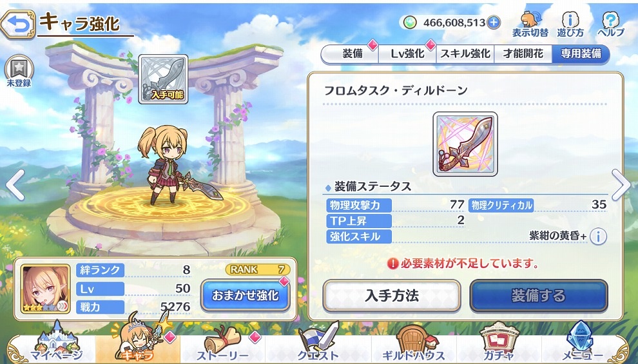
Task: Click the おまかせ強化 button
Action: 246,295
